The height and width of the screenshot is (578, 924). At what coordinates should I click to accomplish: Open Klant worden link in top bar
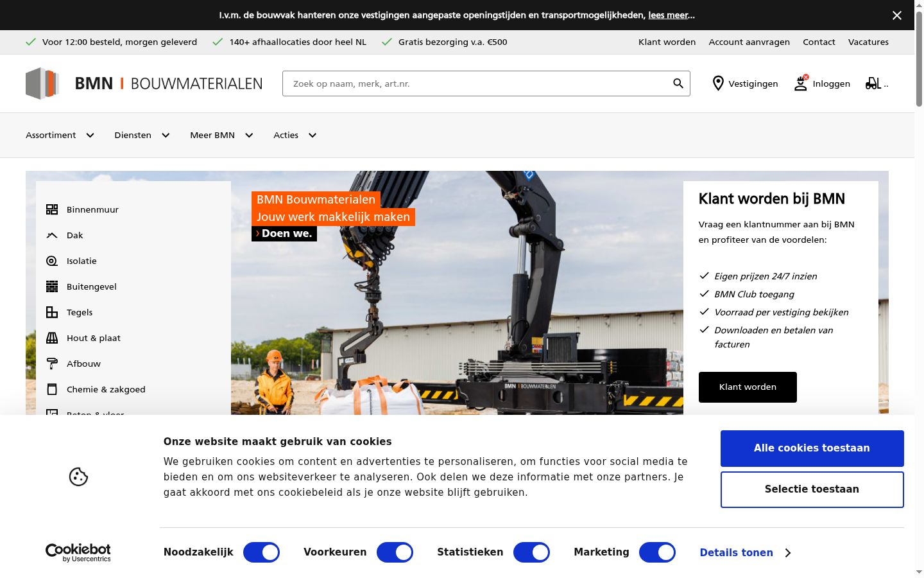click(x=667, y=42)
